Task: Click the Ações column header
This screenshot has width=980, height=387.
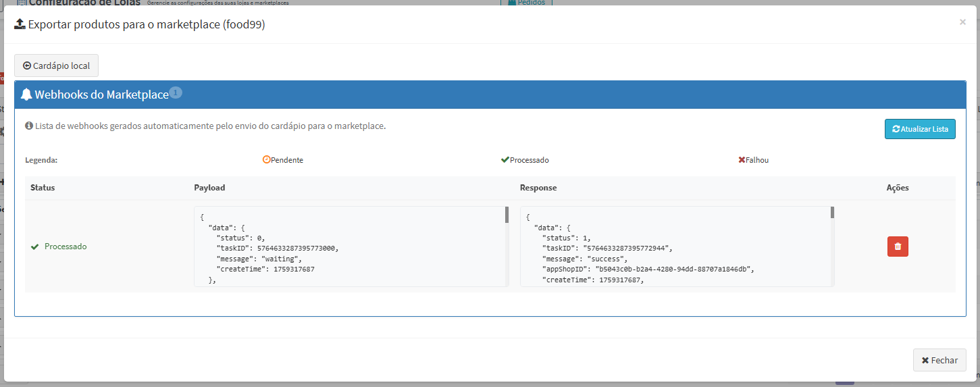Action: click(x=898, y=188)
